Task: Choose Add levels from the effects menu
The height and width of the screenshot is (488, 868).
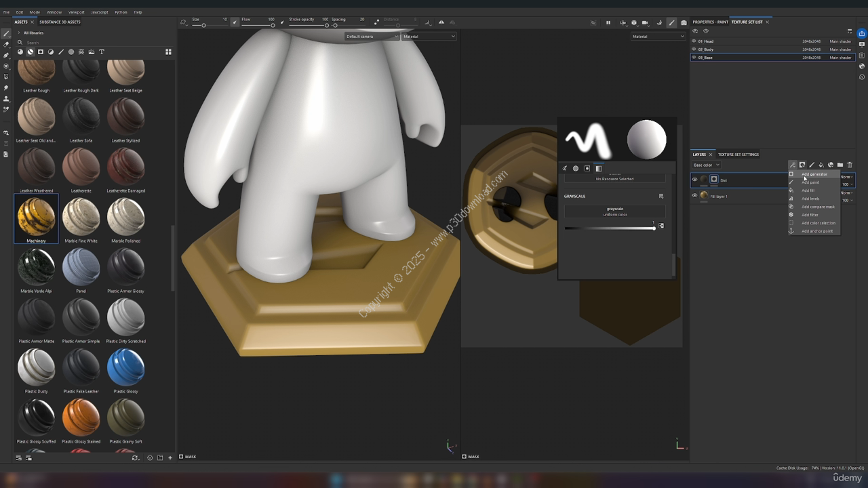Action: (814, 199)
